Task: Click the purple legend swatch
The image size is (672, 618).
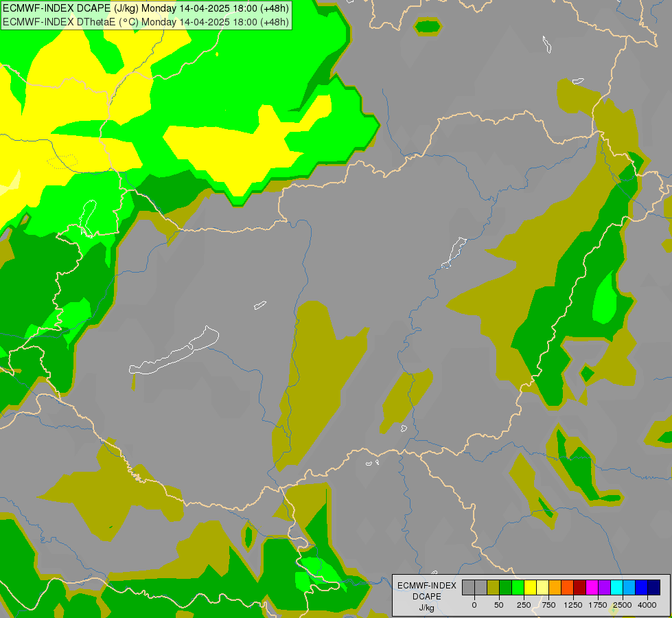Action: pos(604,587)
